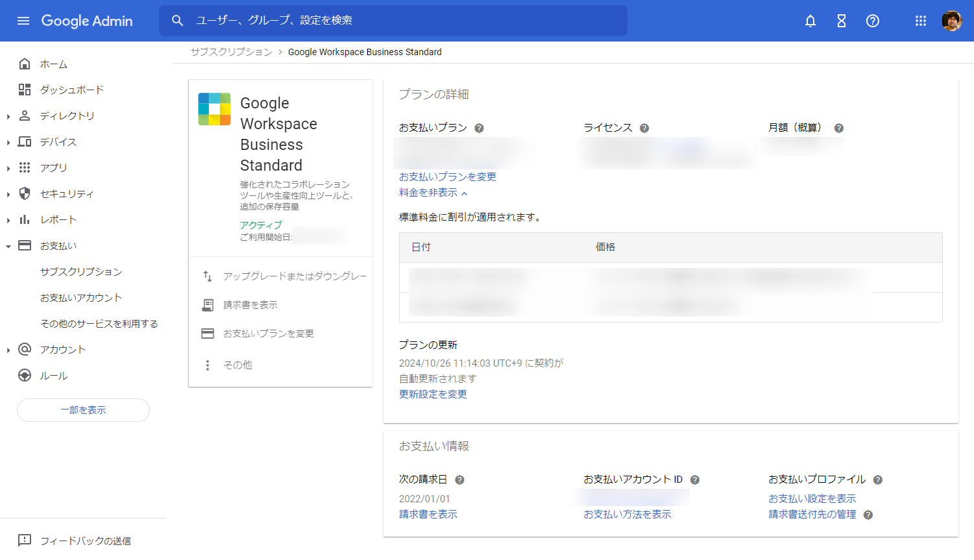Image resolution: width=974 pixels, height=560 pixels.
Task: Collapse the お支払い sidebar section
Action: (8, 246)
